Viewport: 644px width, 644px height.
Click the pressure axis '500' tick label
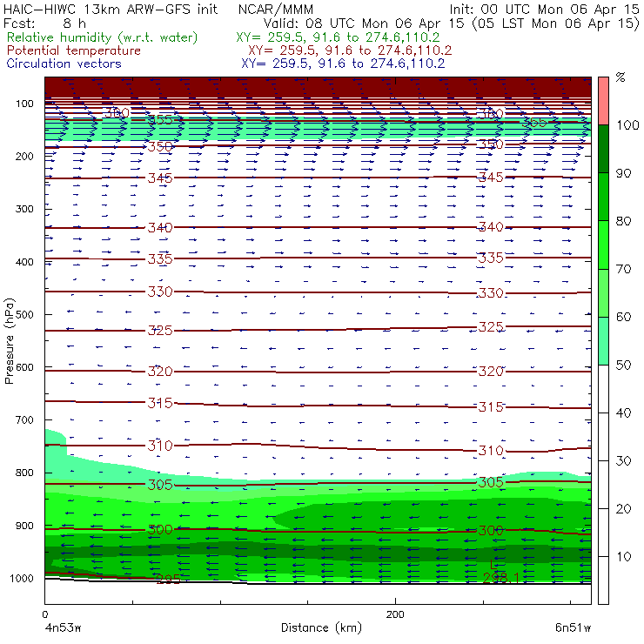pyautogui.click(x=24, y=315)
